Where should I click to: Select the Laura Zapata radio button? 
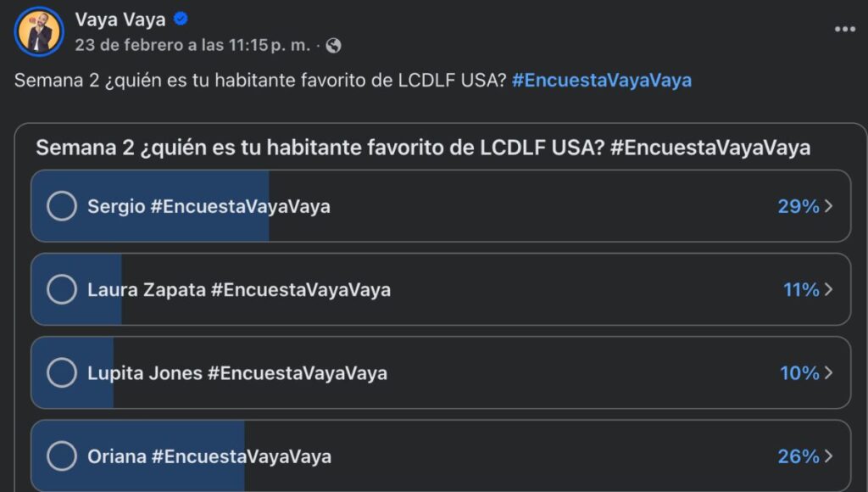(61, 289)
